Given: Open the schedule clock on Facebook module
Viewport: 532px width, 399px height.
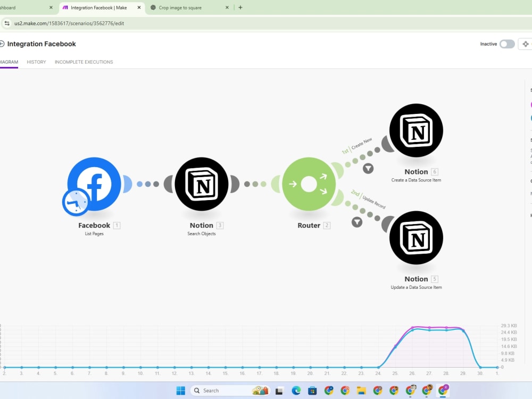Looking at the screenshot, I should point(76,202).
